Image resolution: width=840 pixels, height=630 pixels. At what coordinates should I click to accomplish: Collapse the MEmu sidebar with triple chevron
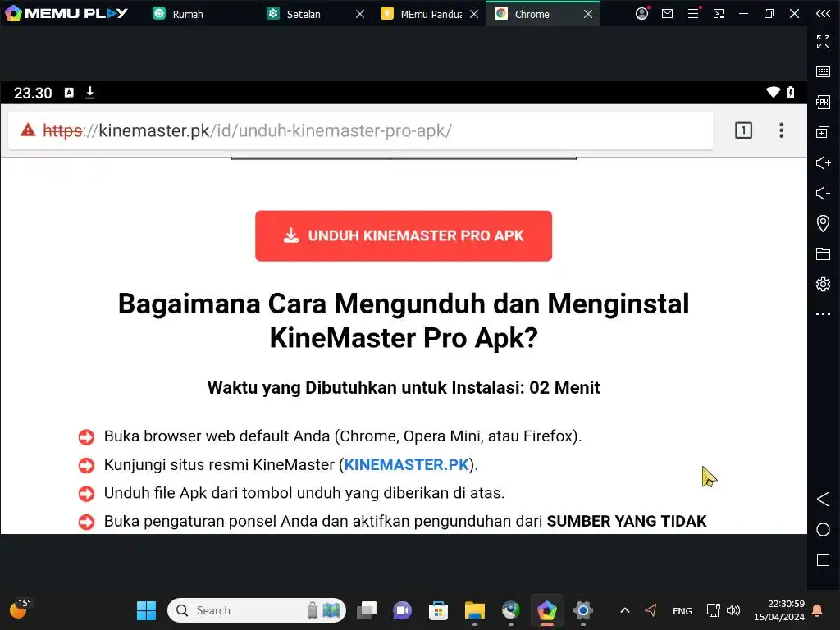pos(823,13)
